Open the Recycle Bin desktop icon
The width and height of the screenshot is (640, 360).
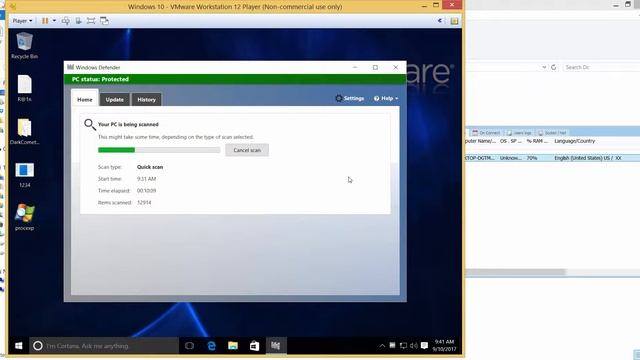point(24,46)
